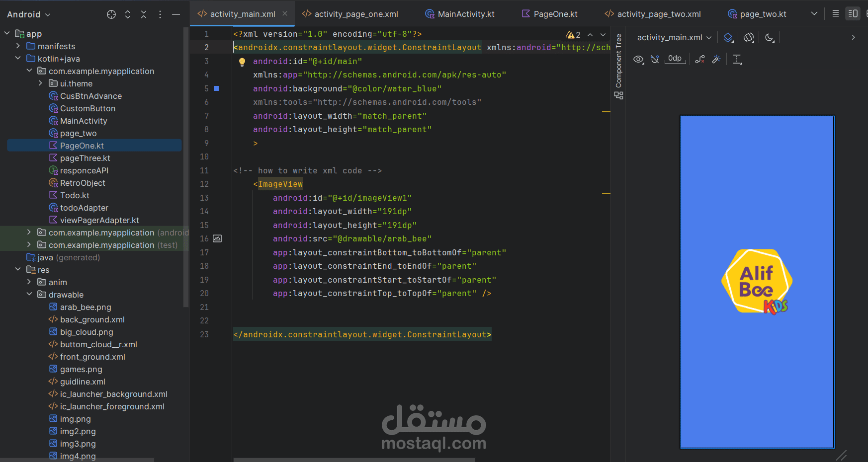Image resolution: width=868 pixels, height=462 pixels.
Task: Open responceAPI in project tree
Action: tap(79, 170)
